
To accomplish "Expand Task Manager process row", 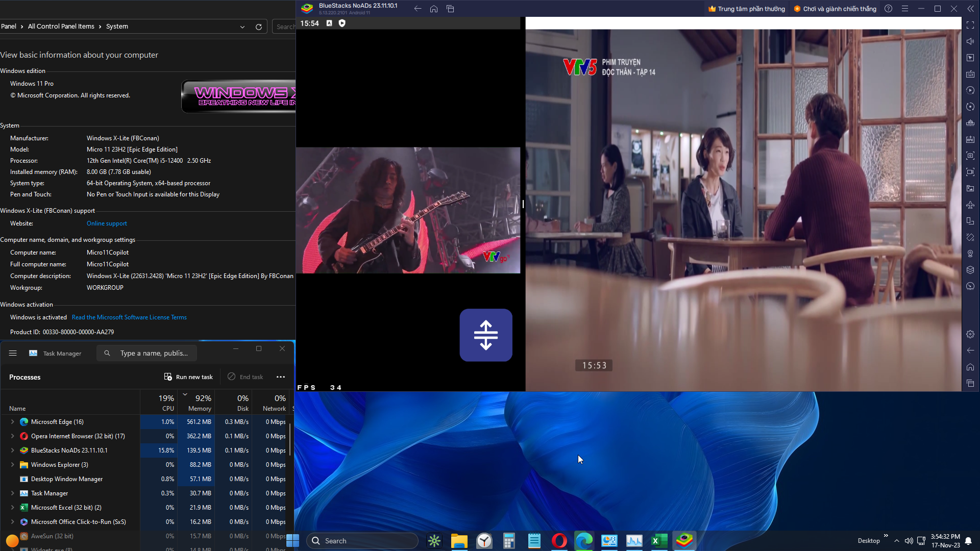I will pyautogui.click(x=13, y=493).
